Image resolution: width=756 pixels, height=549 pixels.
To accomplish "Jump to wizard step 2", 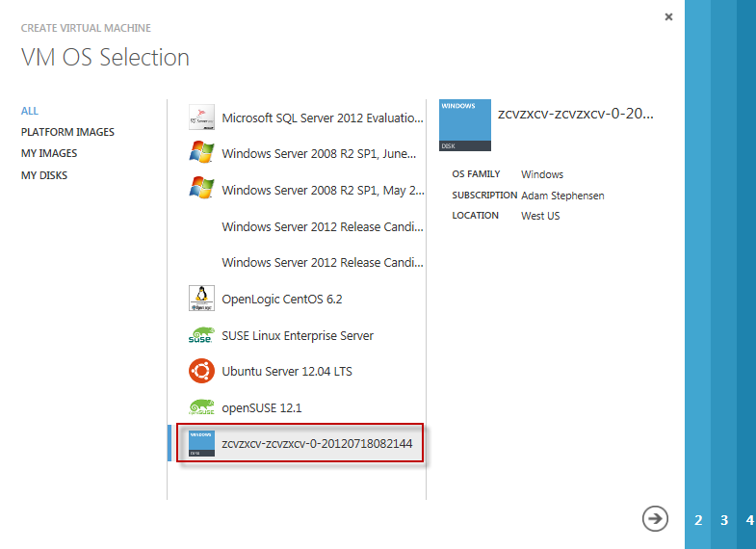I will (697, 520).
